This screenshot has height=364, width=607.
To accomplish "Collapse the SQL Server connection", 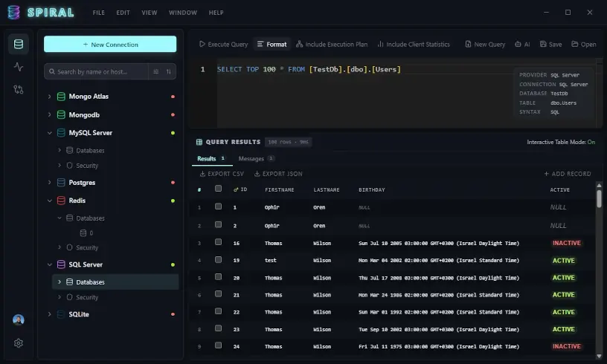I will pyautogui.click(x=50, y=264).
